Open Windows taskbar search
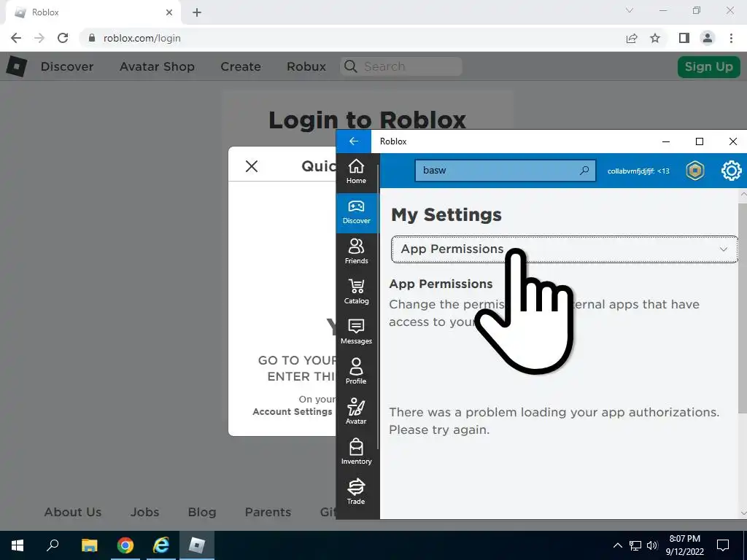747x560 pixels. tap(53, 545)
